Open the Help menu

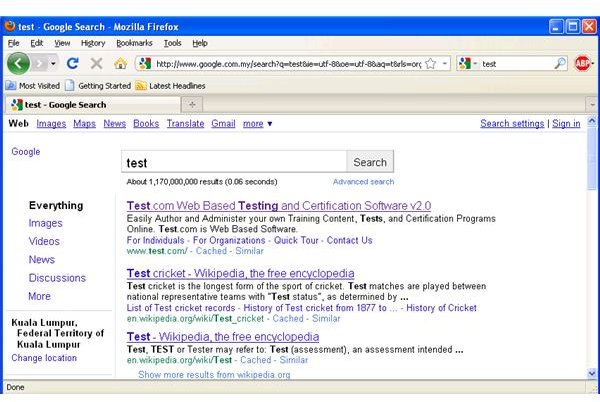200,43
